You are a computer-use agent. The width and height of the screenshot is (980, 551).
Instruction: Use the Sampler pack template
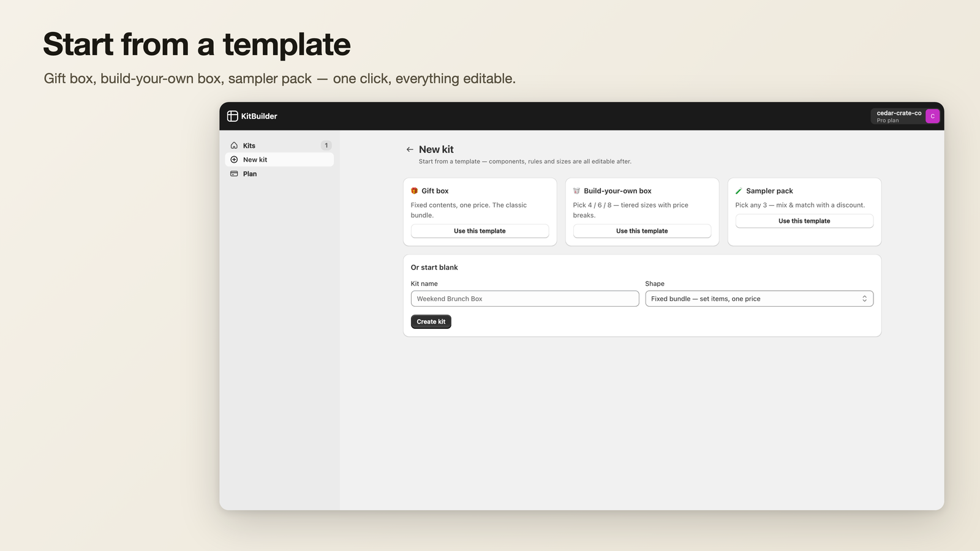pos(804,221)
